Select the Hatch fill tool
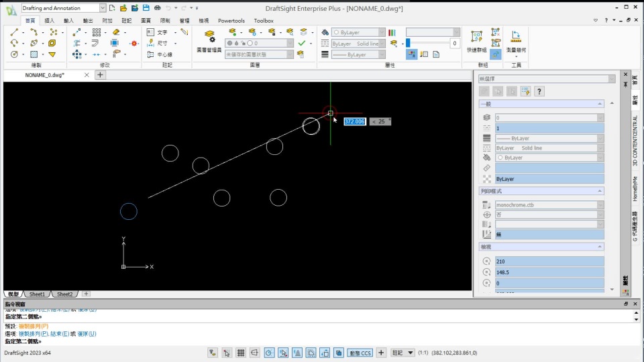The image size is (644, 362). [34, 54]
